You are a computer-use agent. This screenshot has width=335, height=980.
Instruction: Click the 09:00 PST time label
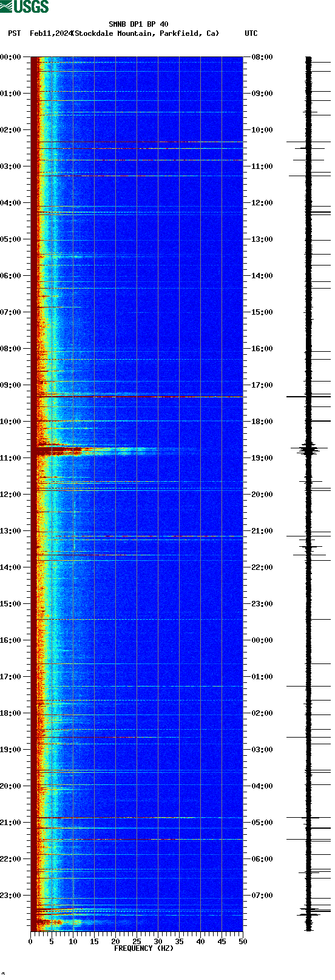(11, 385)
